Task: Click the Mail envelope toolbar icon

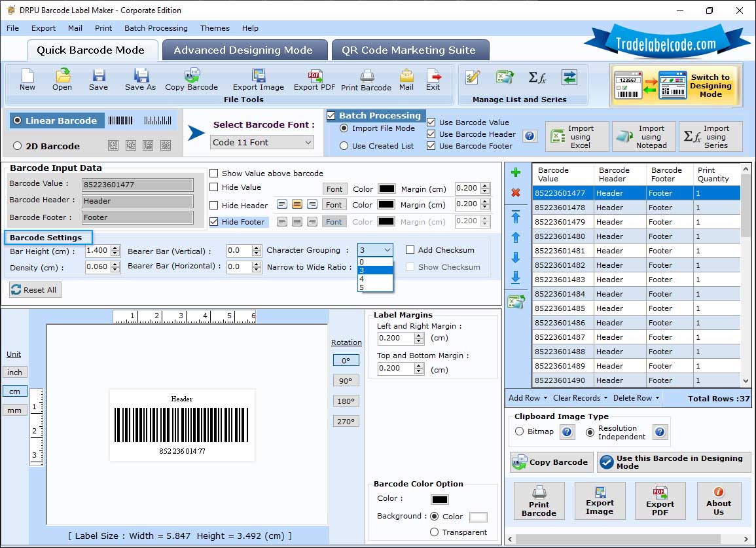Action: point(406,76)
